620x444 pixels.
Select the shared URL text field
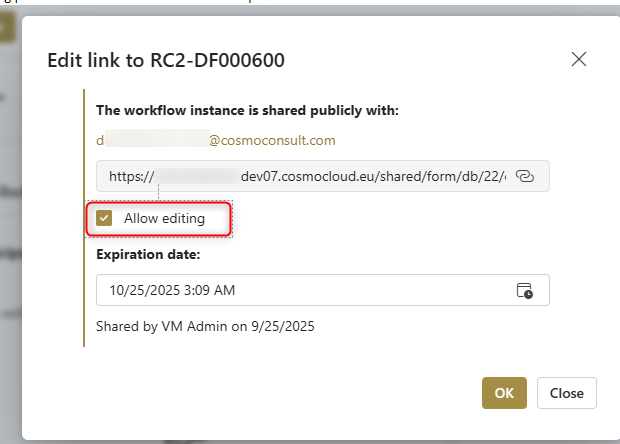[300, 176]
